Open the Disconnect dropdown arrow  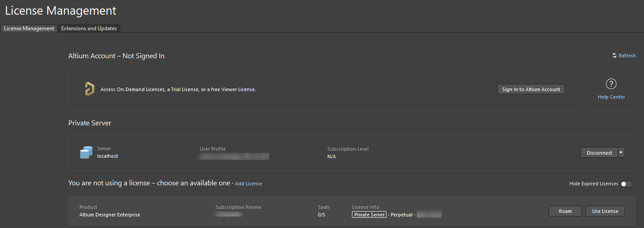pos(621,152)
